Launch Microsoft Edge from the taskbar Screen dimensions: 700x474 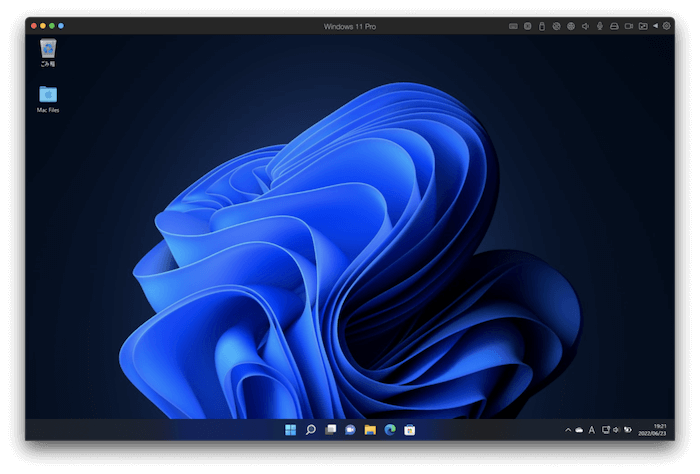pos(390,430)
